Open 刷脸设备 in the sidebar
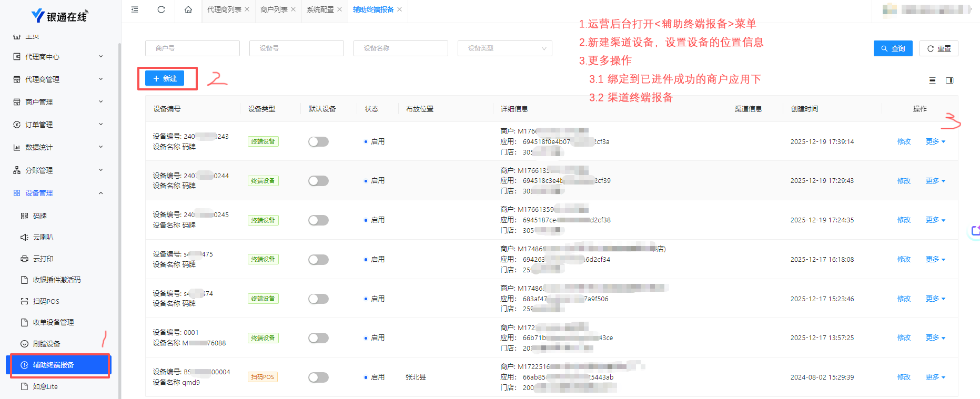 [46, 344]
